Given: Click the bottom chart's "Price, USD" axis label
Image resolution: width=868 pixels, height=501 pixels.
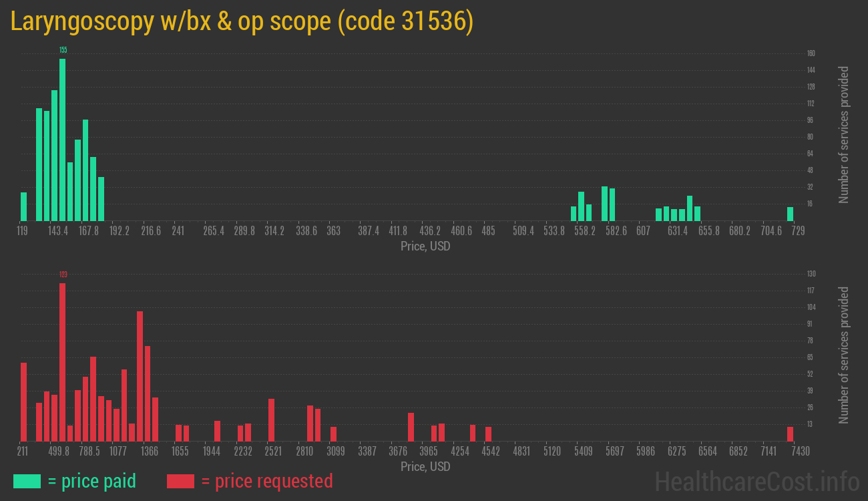Looking at the screenshot, I should pyautogui.click(x=425, y=466).
